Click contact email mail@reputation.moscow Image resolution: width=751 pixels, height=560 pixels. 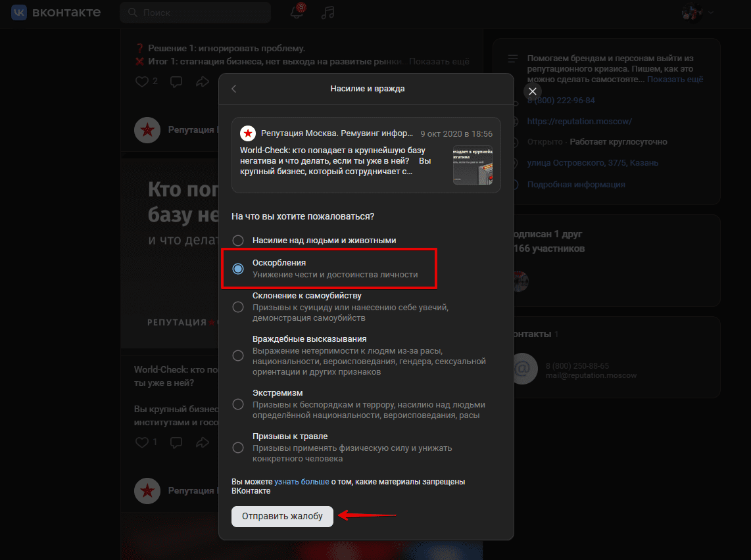[x=591, y=376]
